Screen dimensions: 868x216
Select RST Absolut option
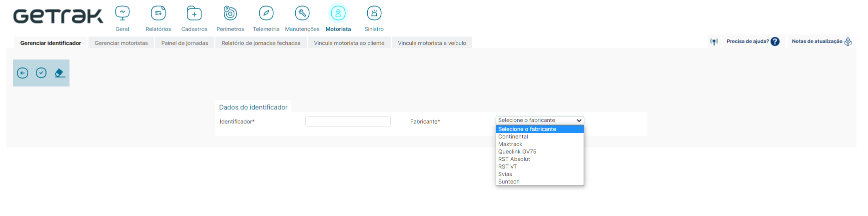pos(540,159)
